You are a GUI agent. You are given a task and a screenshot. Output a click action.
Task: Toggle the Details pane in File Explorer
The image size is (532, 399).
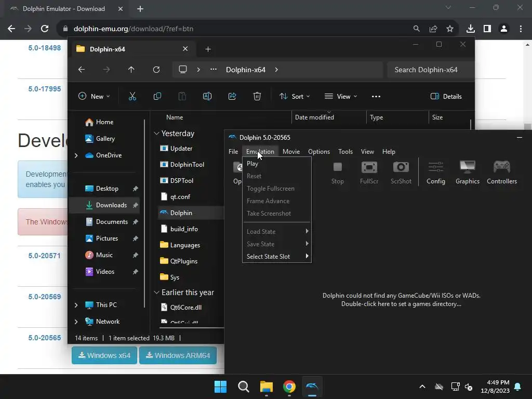(446, 96)
